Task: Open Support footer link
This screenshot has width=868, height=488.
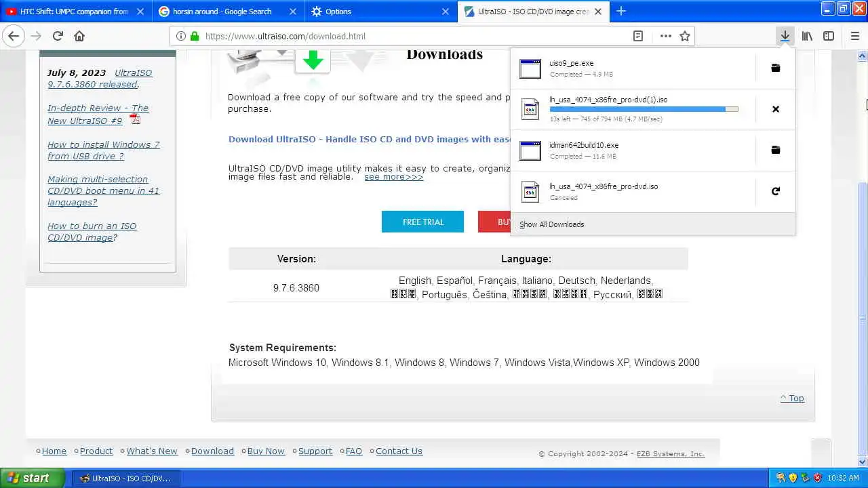Action: (x=315, y=451)
